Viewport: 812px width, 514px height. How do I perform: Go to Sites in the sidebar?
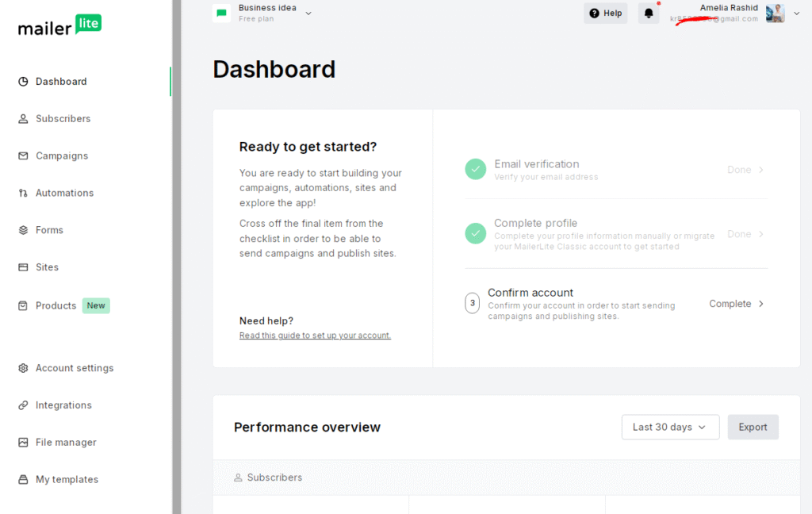pos(47,267)
